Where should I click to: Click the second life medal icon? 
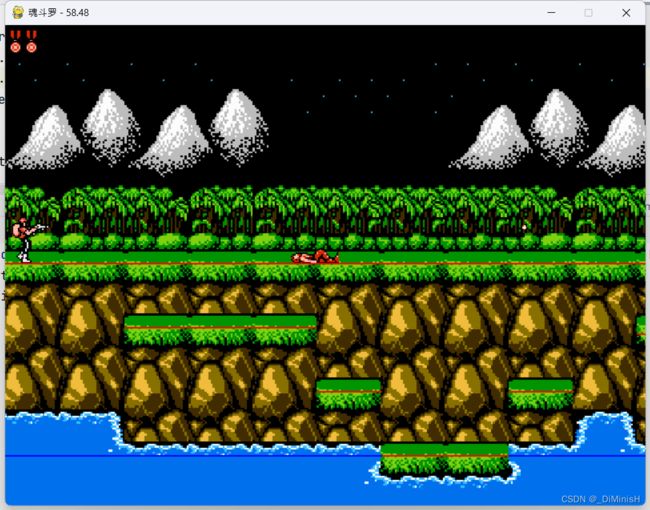32,41
